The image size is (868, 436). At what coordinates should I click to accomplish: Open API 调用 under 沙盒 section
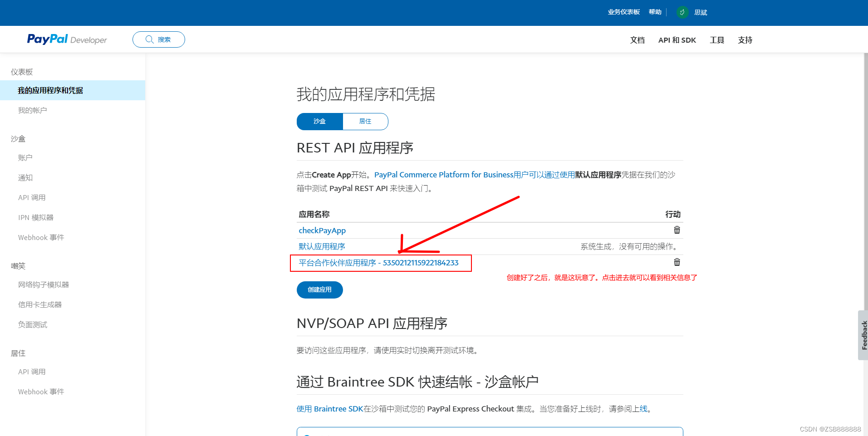(32, 198)
